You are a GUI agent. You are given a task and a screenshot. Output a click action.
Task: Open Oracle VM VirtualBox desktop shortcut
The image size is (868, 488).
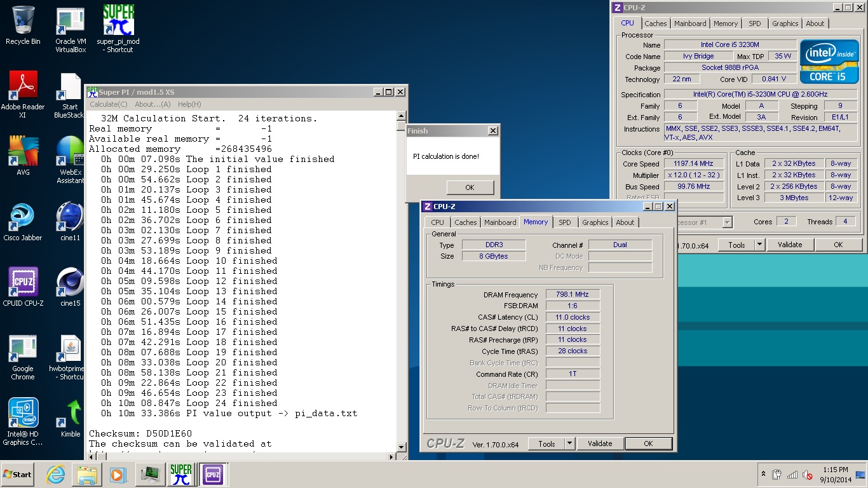71,30
